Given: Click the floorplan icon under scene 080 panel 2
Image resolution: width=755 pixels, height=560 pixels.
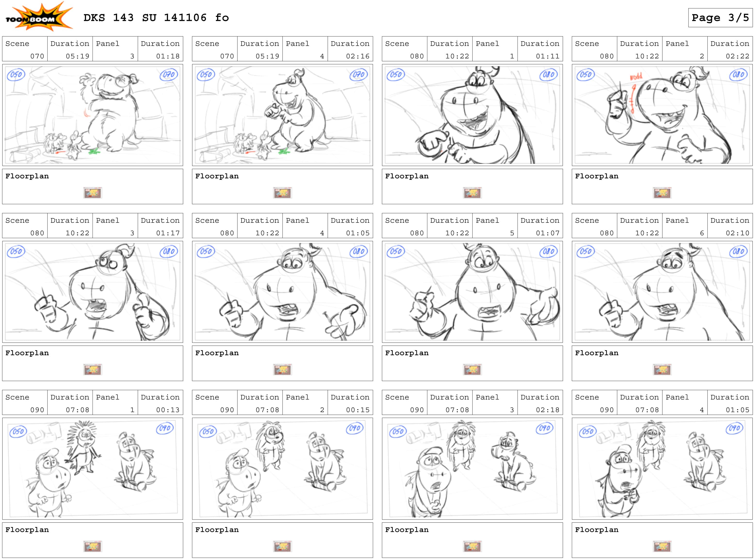Looking at the screenshot, I should click(662, 193).
